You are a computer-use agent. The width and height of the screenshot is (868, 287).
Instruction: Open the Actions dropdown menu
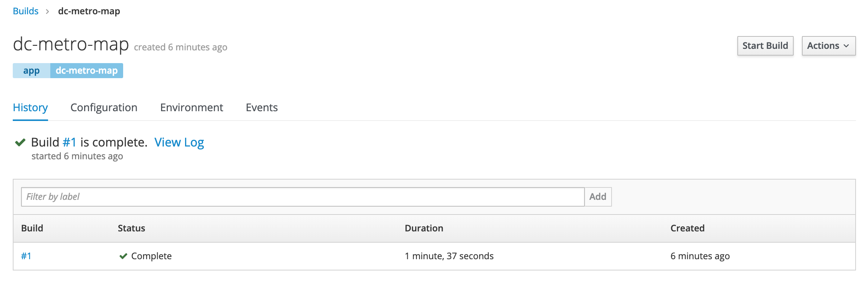click(x=829, y=46)
